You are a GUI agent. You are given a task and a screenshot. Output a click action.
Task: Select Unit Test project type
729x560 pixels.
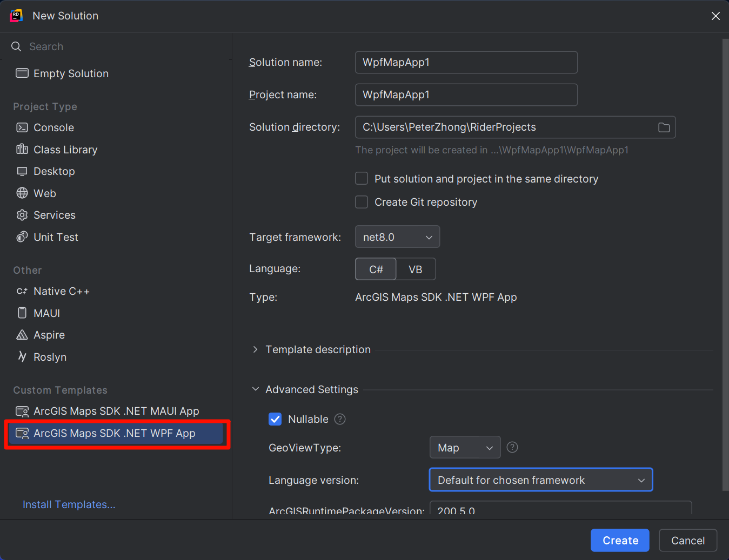tap(116, 237)
